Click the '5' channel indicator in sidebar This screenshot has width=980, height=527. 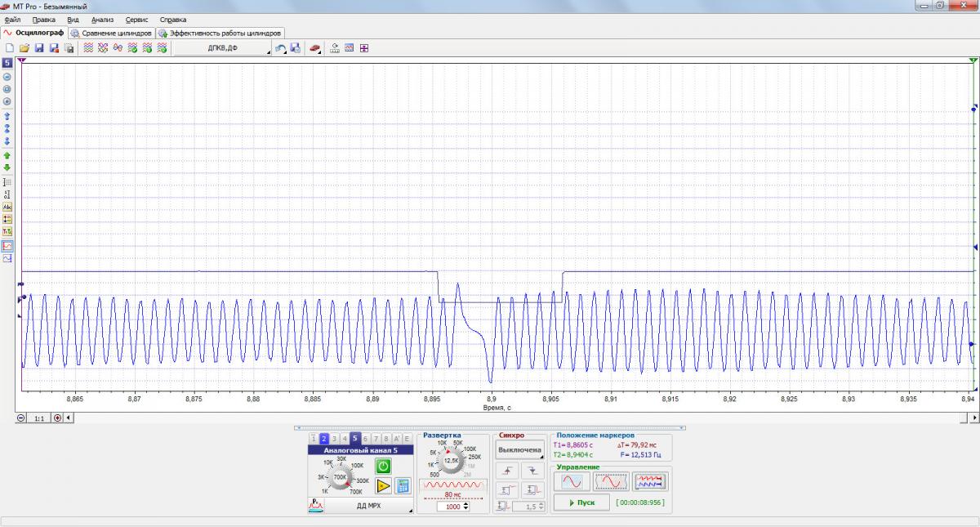[x=7, y=62]
